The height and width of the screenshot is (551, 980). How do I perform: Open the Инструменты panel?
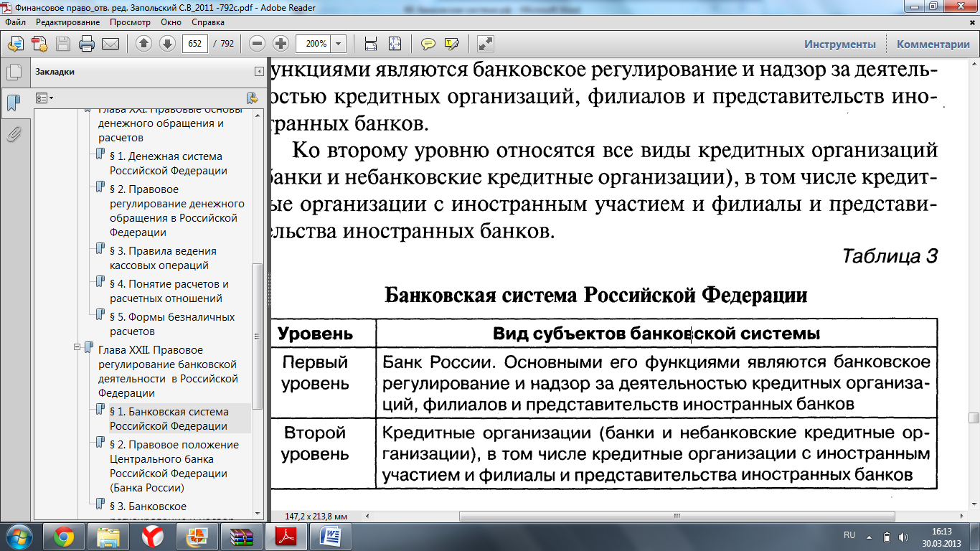pos(839,44)
